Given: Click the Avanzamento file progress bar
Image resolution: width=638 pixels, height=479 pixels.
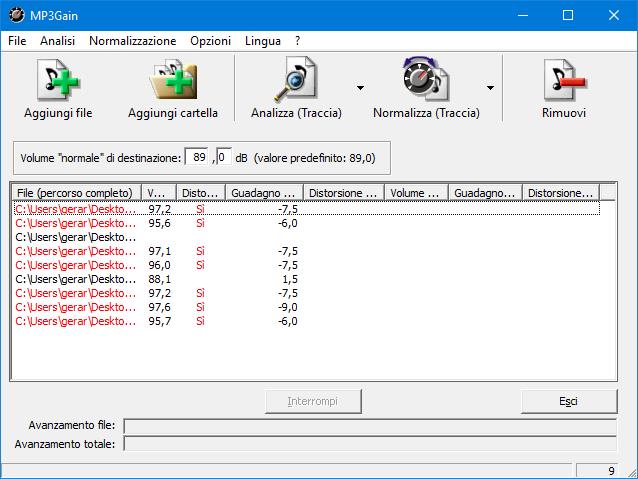Looking at the screenshot, I should coord(370,426).
